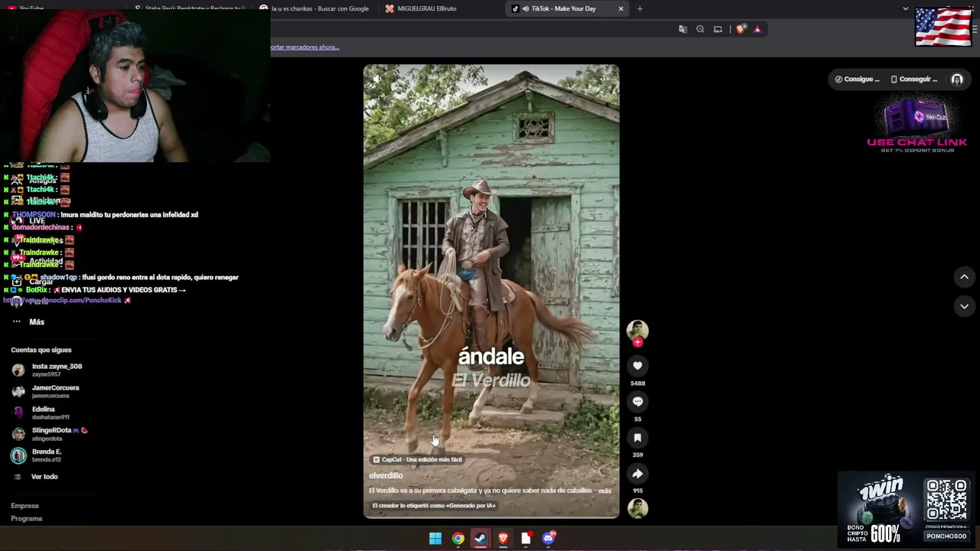Open the tab search dropdown arrow
Image resolution: width=980 pixels, height=551 pixels.
click(906, 8)
